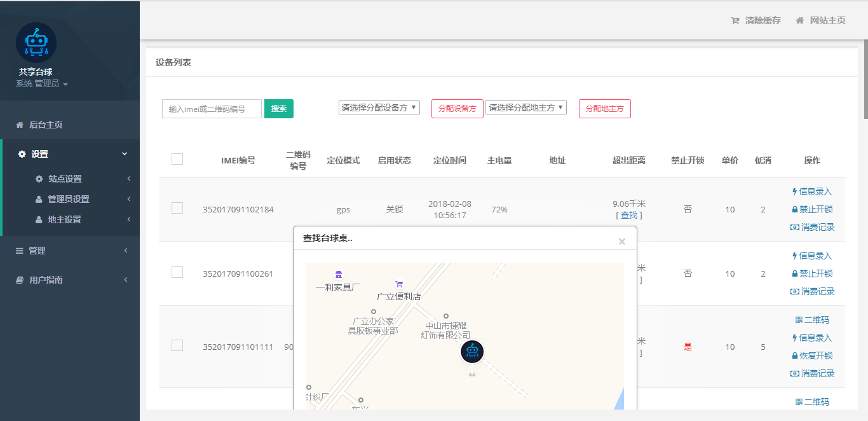Expand the 管理 menu arrow
The width and height of the screenshot is (868, 421).
126,251
